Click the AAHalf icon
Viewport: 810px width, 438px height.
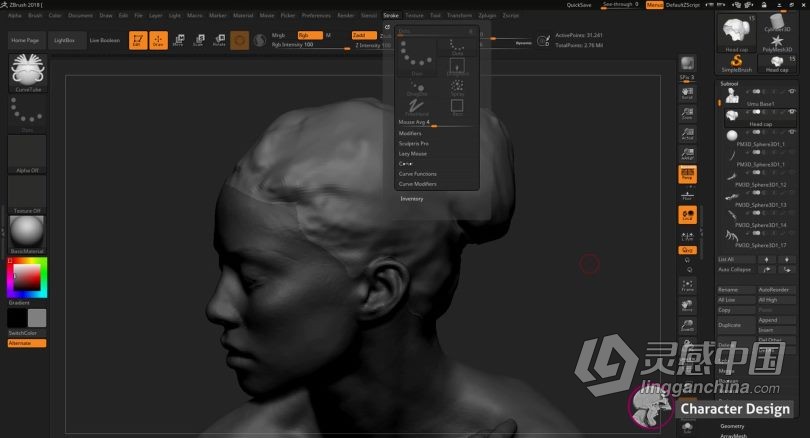[687, 154]
